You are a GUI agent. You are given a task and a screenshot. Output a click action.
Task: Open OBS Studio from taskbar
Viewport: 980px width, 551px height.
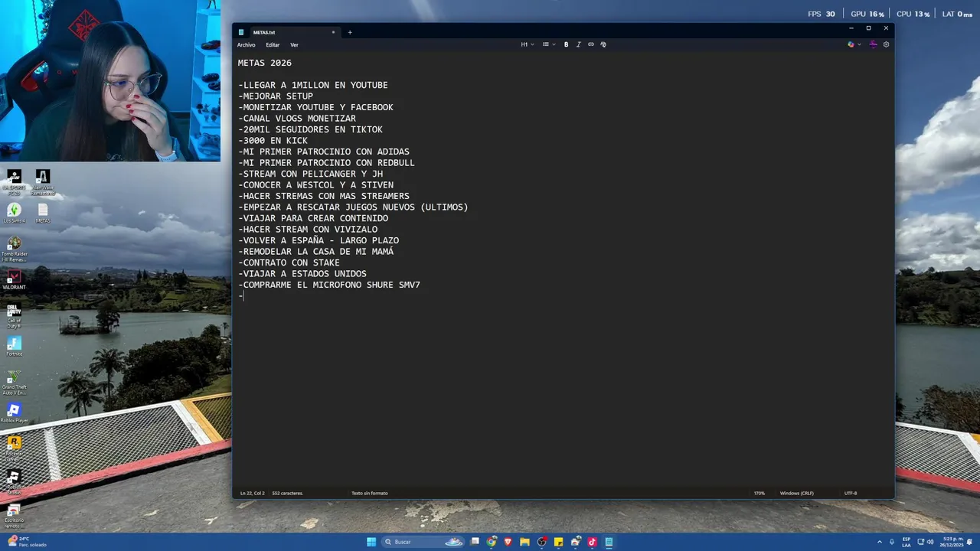(542, 542)
